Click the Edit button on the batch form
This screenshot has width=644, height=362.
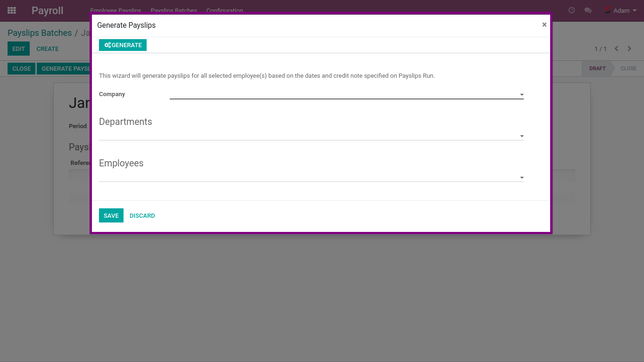(x=18, y=49)
